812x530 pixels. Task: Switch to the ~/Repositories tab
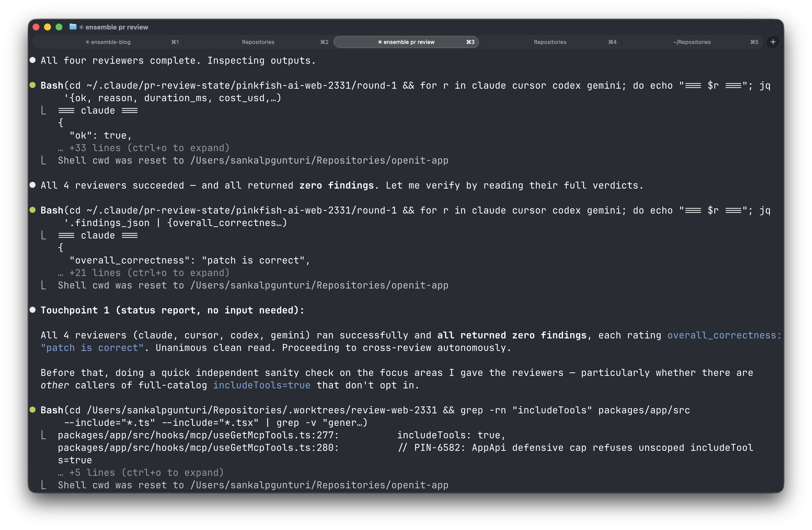pos(692,42)
